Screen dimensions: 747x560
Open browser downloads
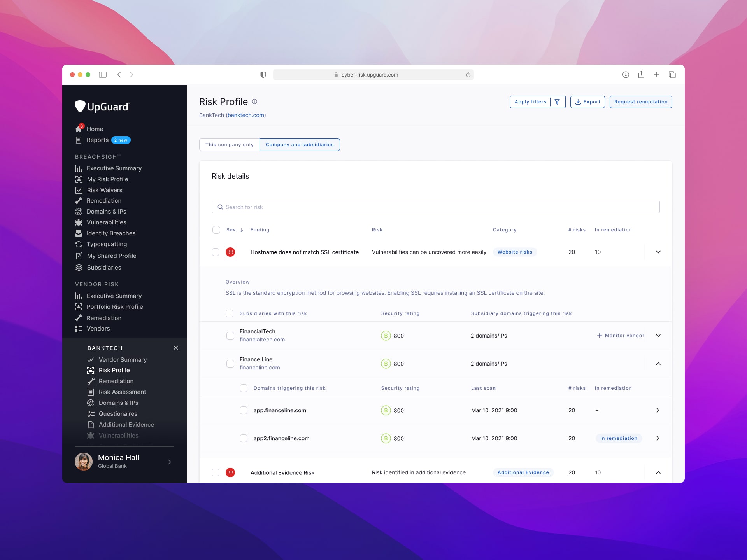626,75
